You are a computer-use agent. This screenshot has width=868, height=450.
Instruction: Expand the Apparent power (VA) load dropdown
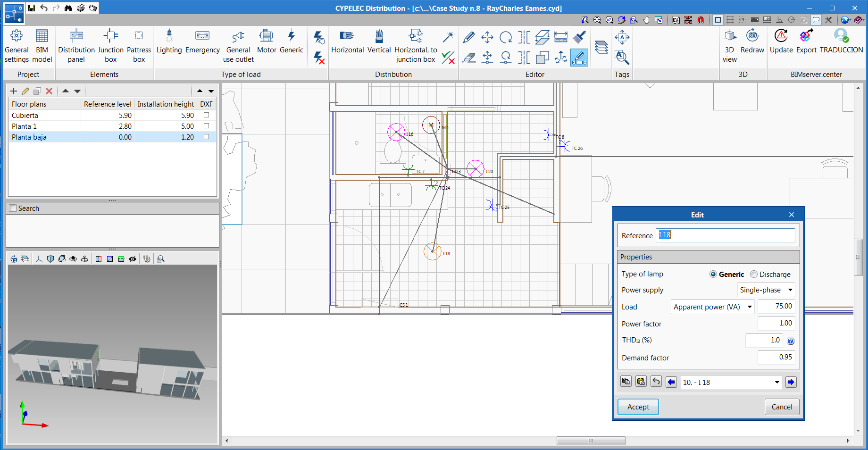(x=712, y=307)
